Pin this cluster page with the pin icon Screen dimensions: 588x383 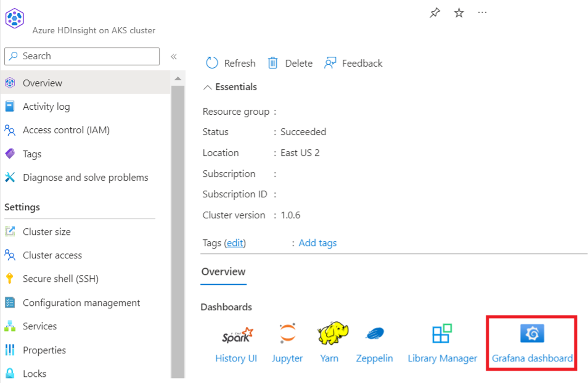(435, 13)
